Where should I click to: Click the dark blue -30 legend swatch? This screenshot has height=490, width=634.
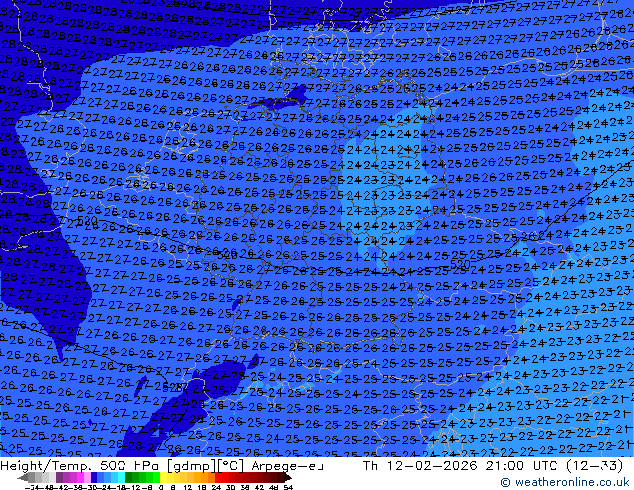(94, 477)
